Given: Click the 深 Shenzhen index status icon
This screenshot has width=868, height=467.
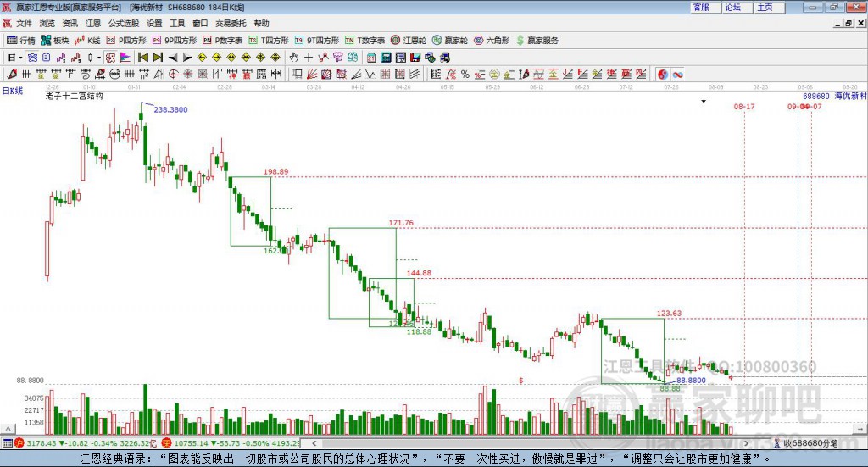Looking at the screenshot, I should pos(166,443).
